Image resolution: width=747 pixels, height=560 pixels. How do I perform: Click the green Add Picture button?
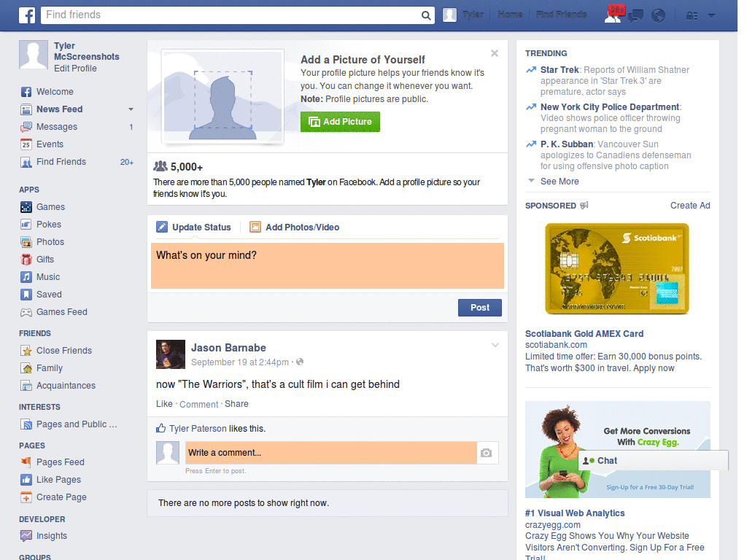click(x=340, y=122)
